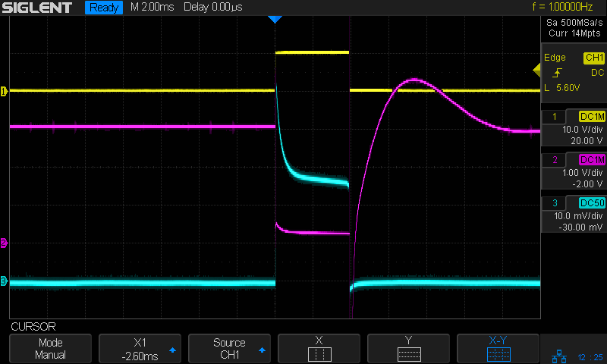Click the yellow channel 1 ground marker
607x364 pixels.
coord(4,91)
